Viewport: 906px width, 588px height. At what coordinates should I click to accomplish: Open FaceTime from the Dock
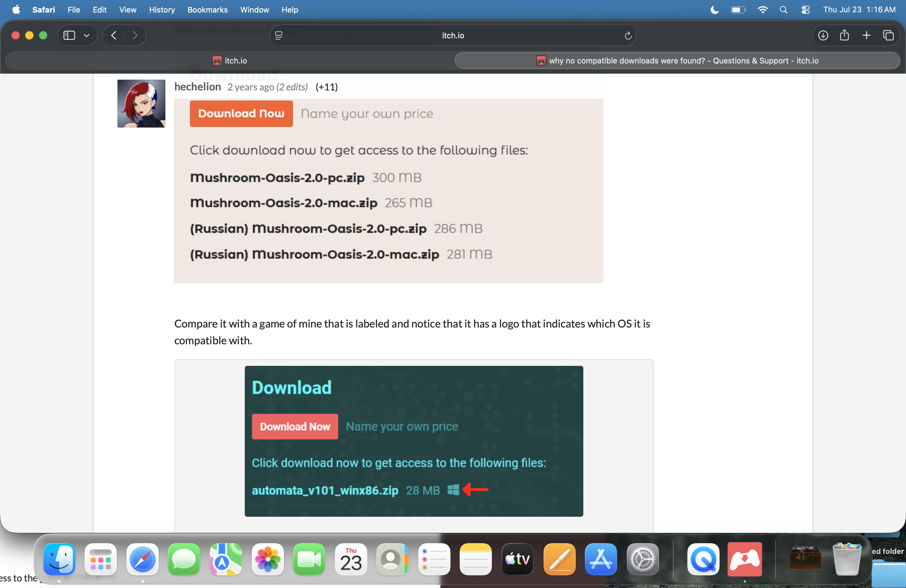tap(309, 559)
